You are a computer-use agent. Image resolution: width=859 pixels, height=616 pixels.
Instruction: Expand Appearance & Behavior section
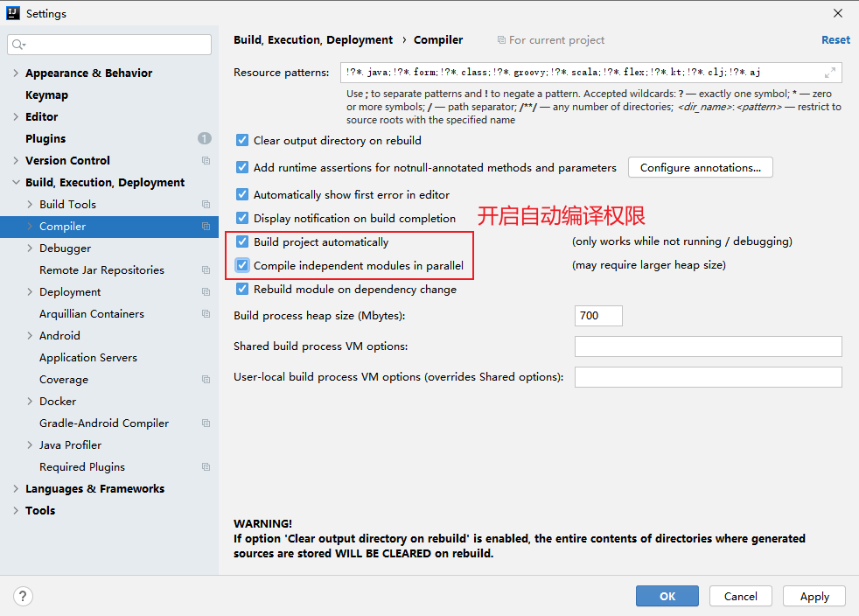point(16,73)
